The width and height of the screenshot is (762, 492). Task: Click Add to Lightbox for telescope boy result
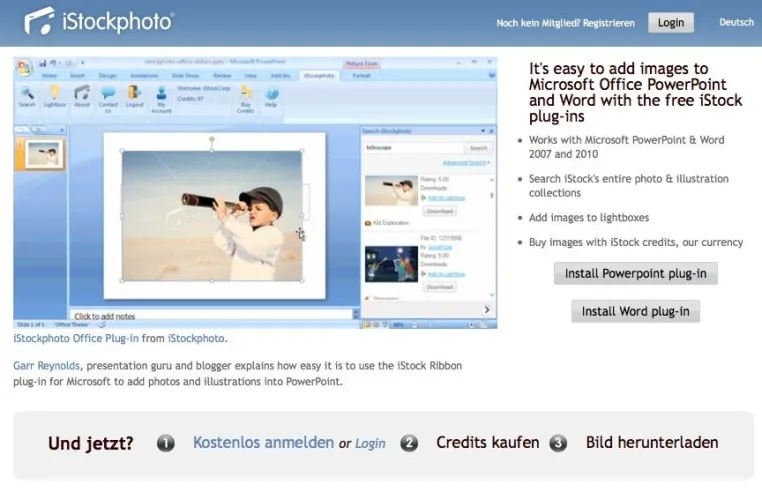[446, 198]
